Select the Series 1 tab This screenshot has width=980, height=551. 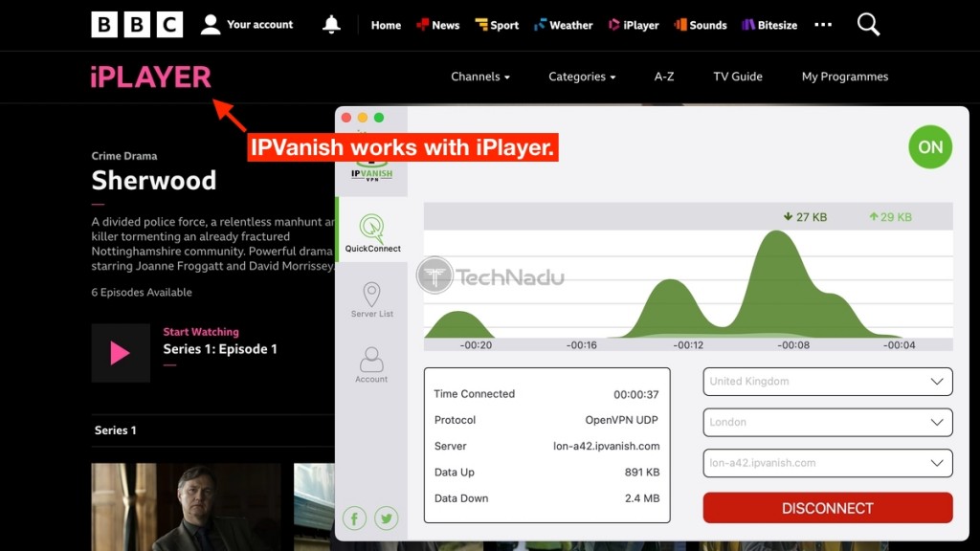click(115, 430)
